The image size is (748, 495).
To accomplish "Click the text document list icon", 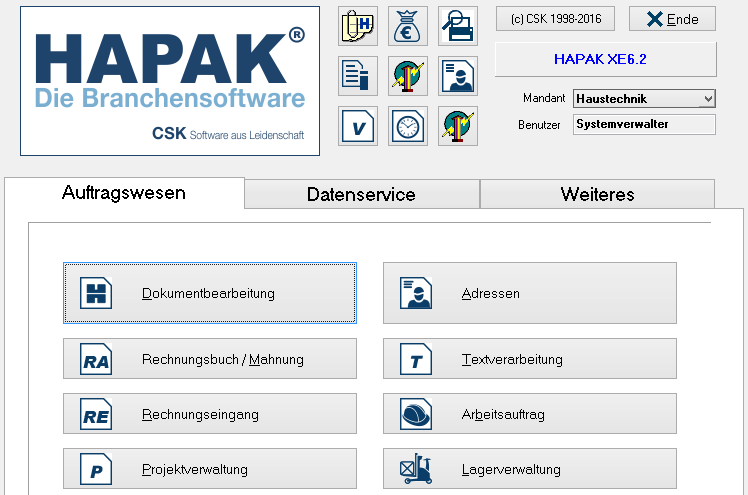I will [358, 76].
